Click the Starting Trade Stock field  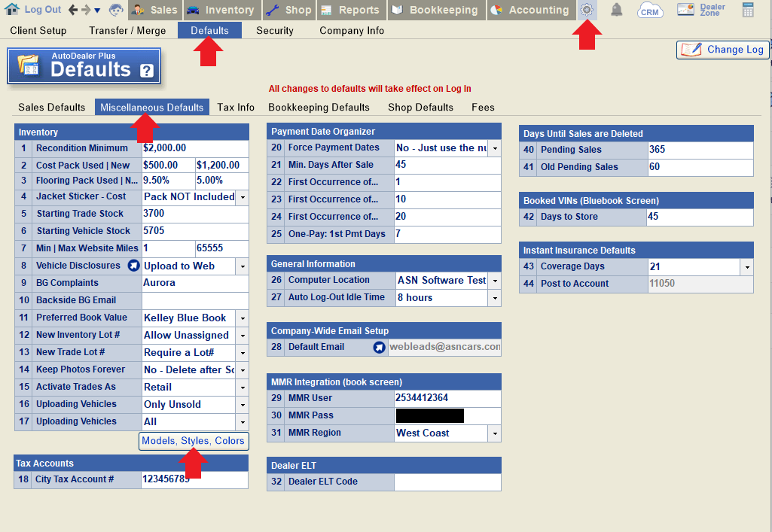pyautogui.click(x=195, y=214)
